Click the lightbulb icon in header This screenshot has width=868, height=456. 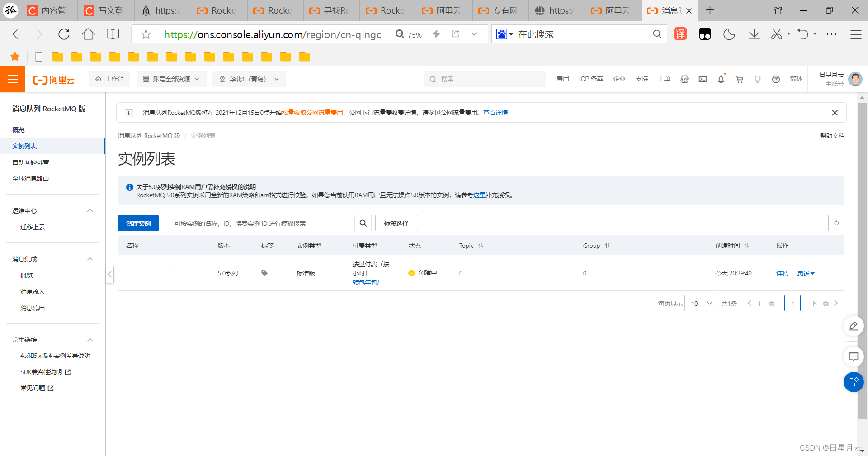[758, 79]
